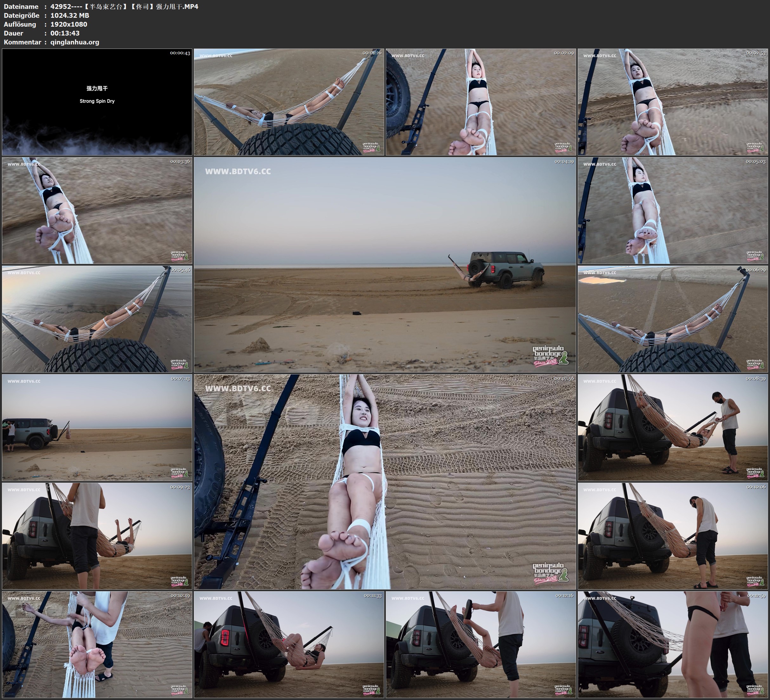
Task: Open the thumbnail timestamped 00:01:26
Action: [x=289, y=102]
